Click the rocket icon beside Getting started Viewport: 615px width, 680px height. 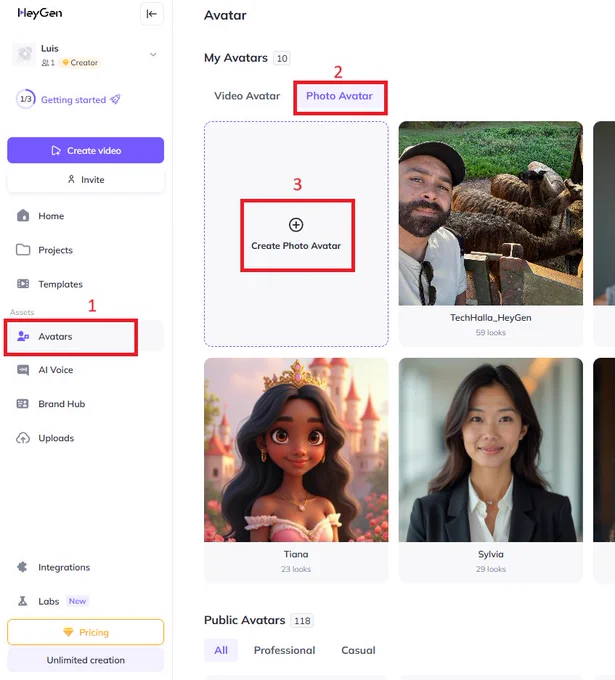coord(115,99)
